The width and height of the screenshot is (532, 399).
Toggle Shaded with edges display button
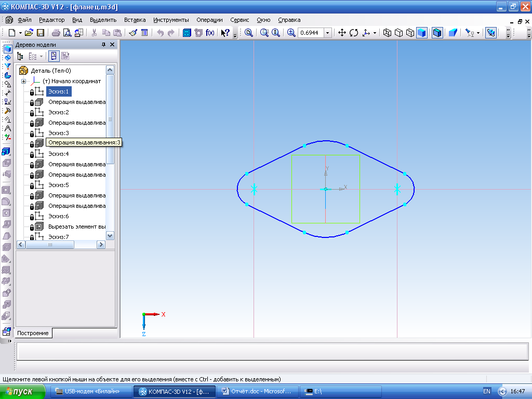(437, 33)
